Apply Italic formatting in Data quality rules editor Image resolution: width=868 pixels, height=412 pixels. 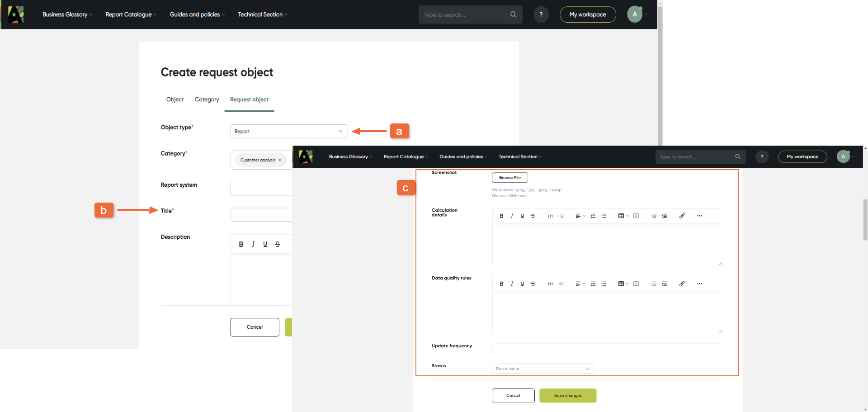(512, 284)
